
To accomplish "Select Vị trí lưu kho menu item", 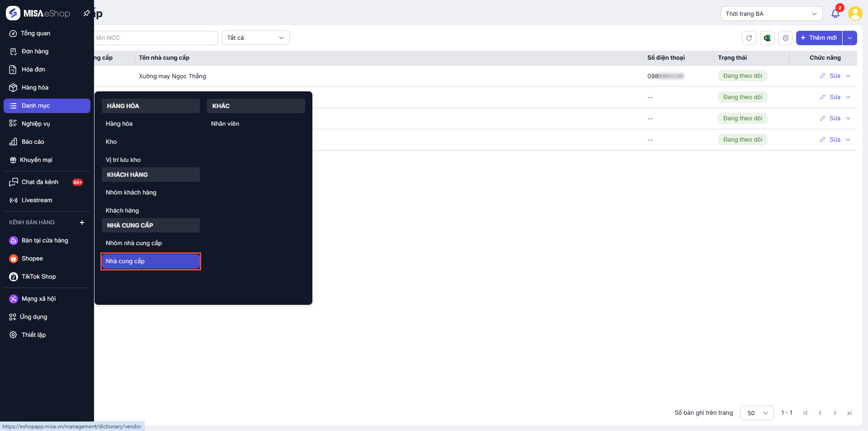I will point(151,160).
